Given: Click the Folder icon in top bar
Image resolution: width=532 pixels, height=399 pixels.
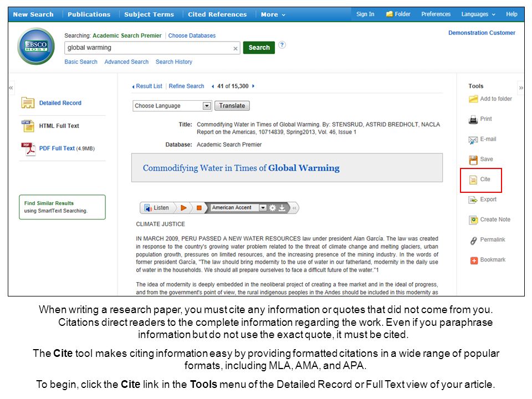Looking at the screenshot, I should 390,14.
